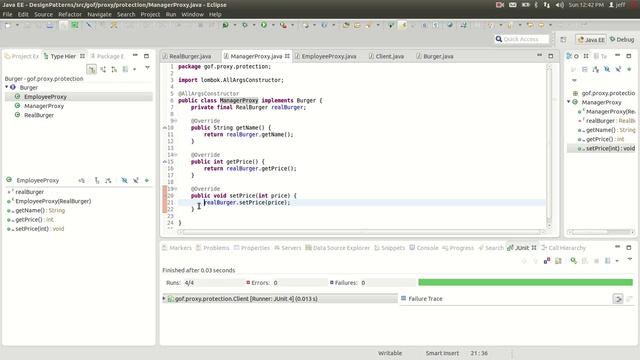Open dropdown arrow next to Run button
Screen dimensions: 640x360
click(273, 25)
